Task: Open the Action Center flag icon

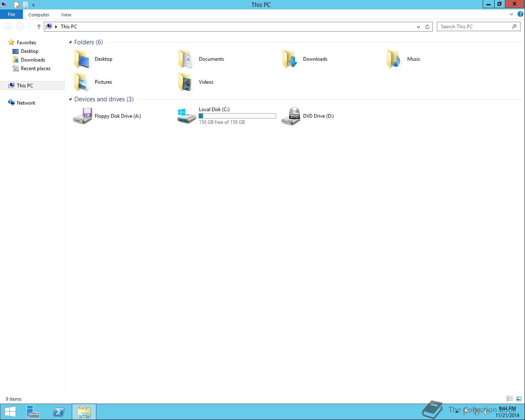Action: tap(467, 412)
